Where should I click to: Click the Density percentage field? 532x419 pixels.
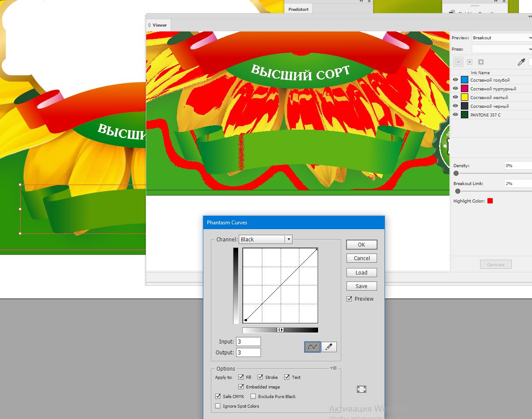(518, 166)
